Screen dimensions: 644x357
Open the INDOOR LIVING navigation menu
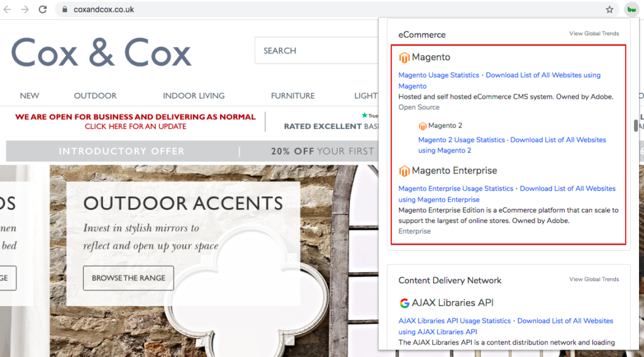pyautogui.click(x=194, y=96)
